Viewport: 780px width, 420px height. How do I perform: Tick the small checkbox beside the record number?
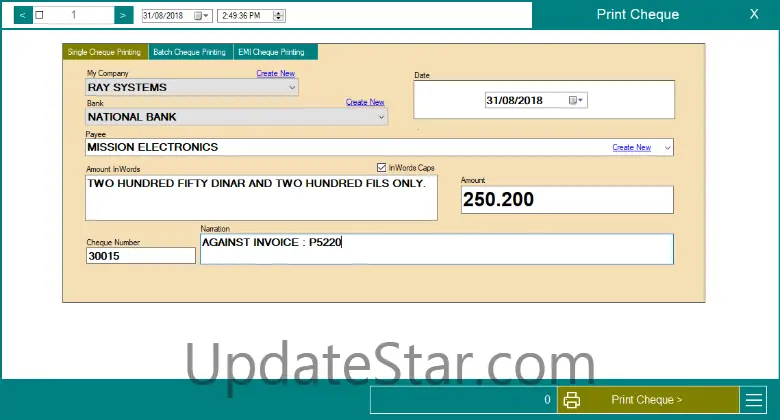pos(39,15)
